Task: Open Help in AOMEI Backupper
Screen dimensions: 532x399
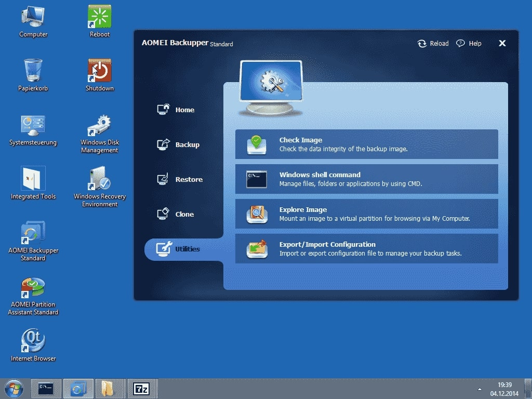Action: (x=469, y=44)
